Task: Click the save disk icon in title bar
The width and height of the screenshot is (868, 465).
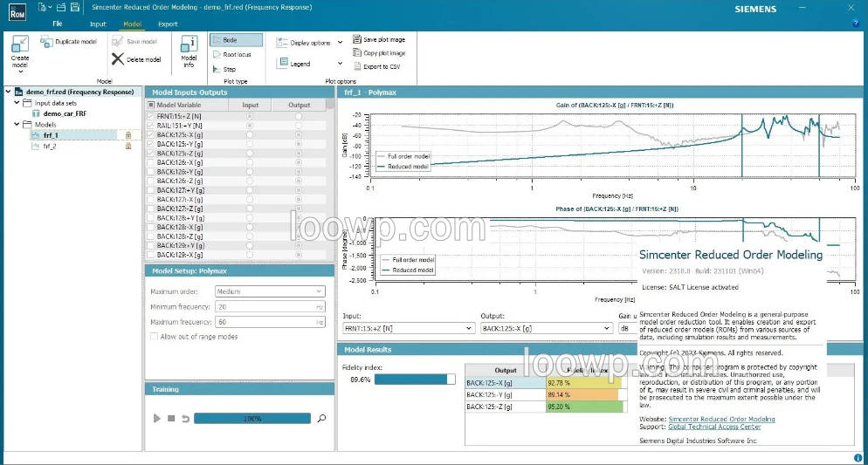Action: (75, 7)
